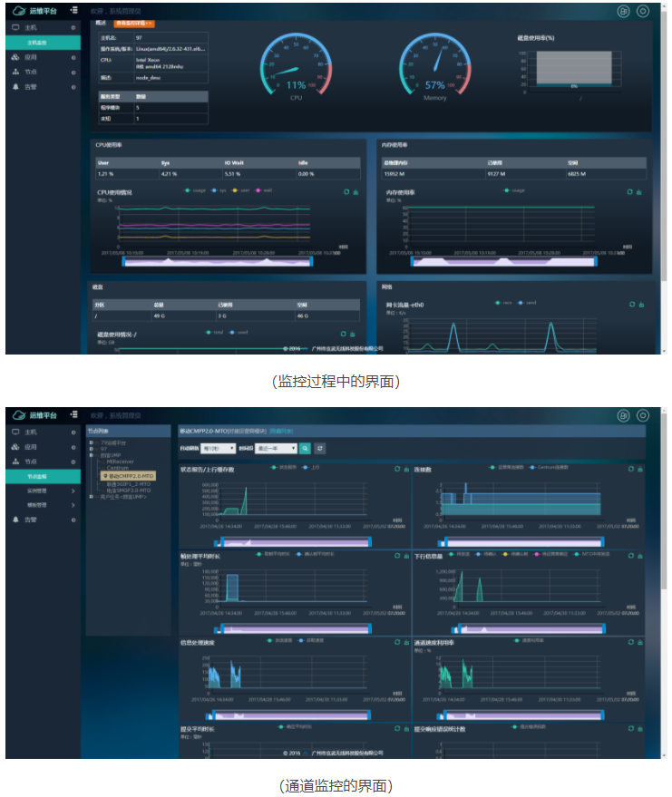Open the auto-refresh interval dropdown (每10秒)
The width and height of the screenshot is (672, 797).
point(218,448)
